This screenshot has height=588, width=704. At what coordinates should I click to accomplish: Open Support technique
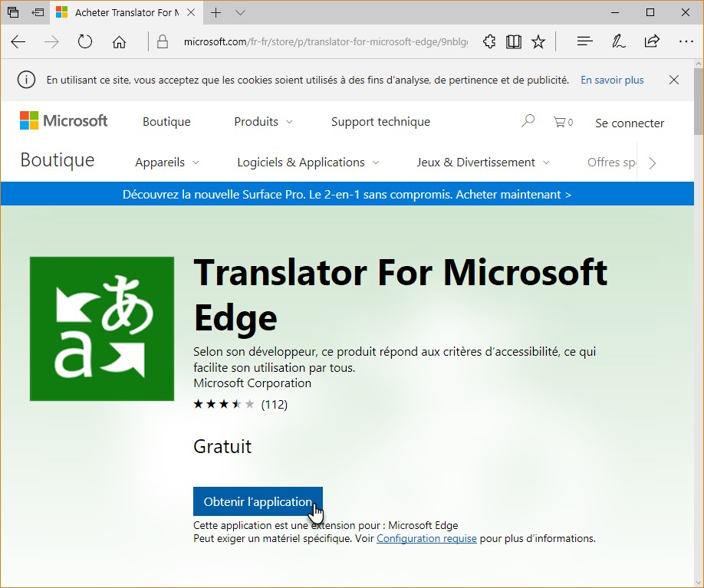(380, 122)
